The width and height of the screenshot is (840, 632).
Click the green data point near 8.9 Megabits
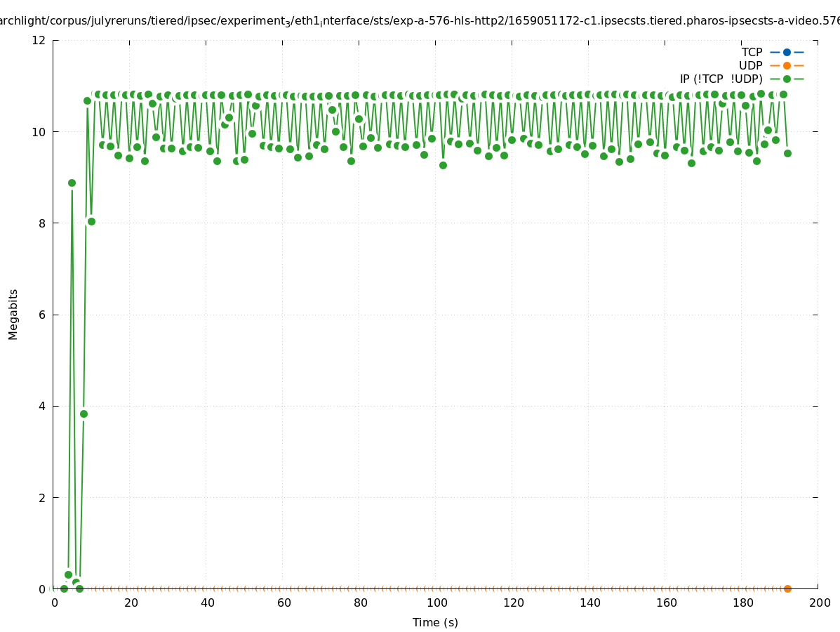pos(72,183)
